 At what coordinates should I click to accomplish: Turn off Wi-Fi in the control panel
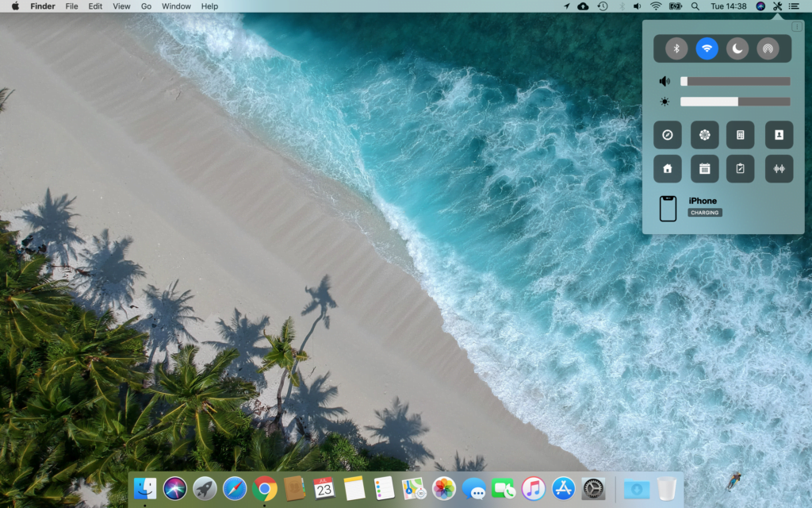(x=707, y=48)
